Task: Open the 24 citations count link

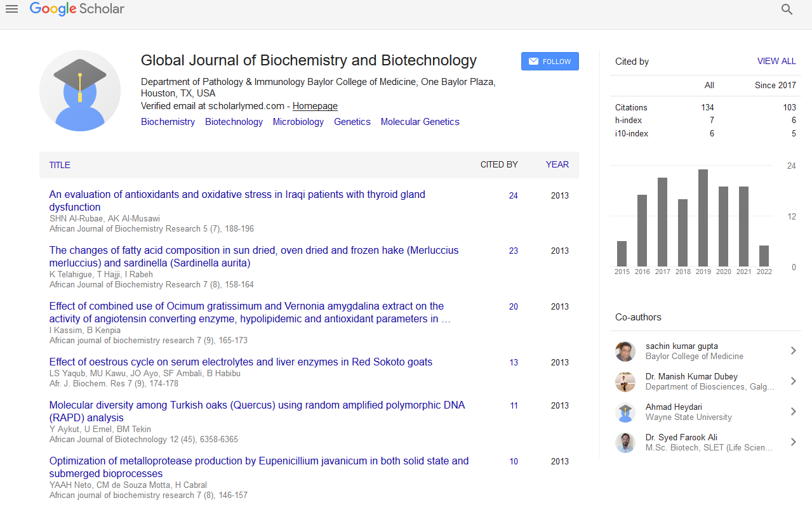Action: [x=514, y=195]
